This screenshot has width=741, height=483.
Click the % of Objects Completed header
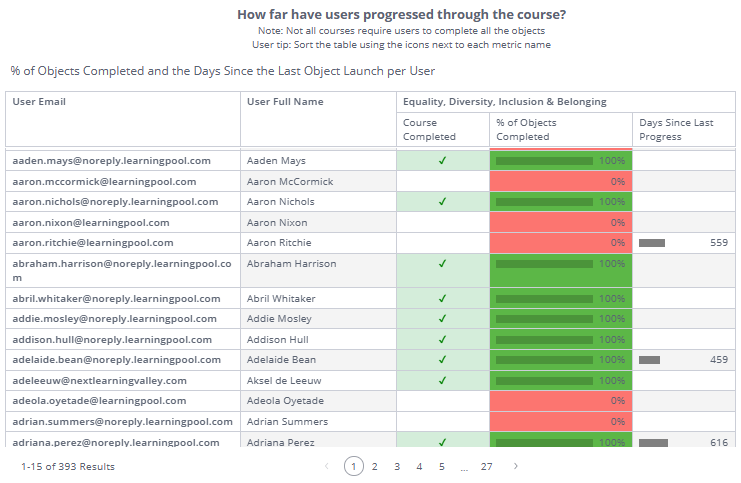[x=526, y=129]
